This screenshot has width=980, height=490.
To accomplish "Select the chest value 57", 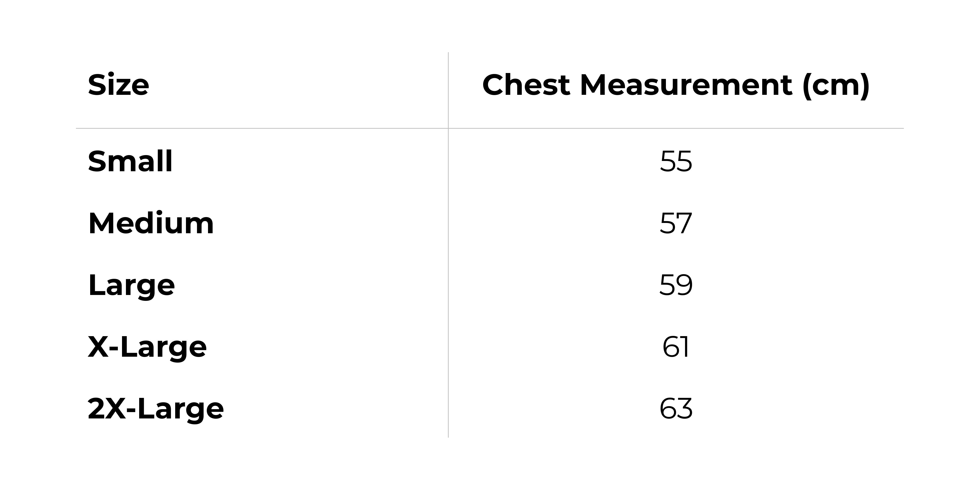I will tap(676, 224).
